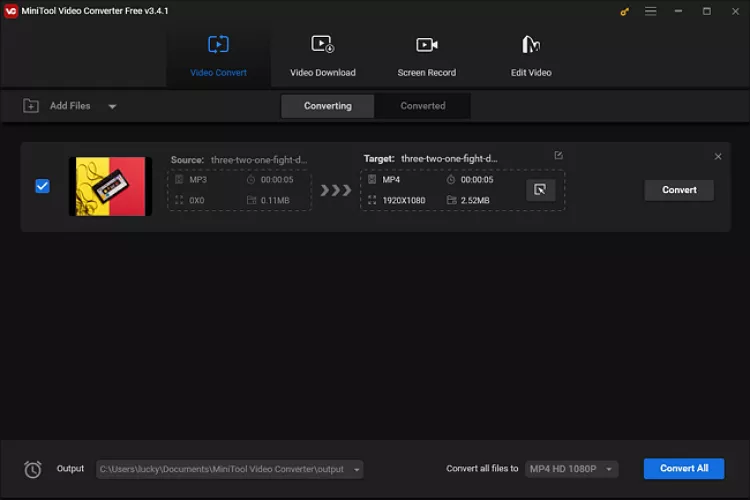Screen dimensions: 750x500
Task: Close the MiniTool Video Converter window
Action: [x=735, y=11]
